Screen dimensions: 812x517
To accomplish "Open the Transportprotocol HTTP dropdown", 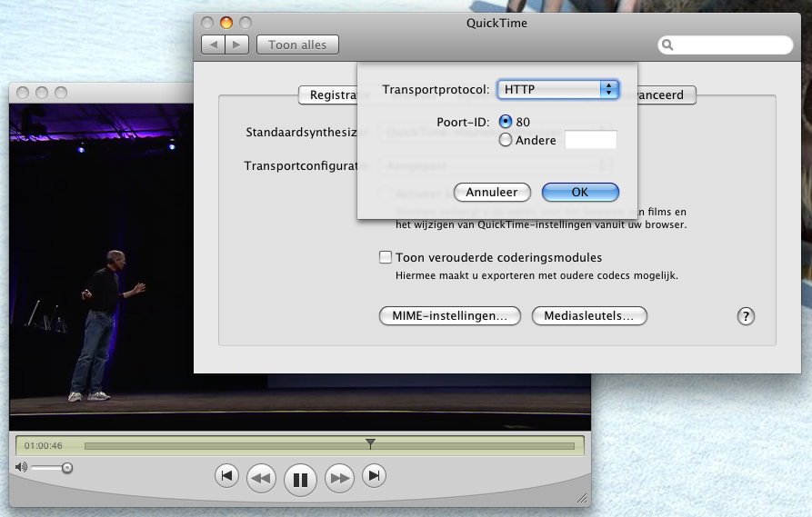I will click(x=558, y=89).
